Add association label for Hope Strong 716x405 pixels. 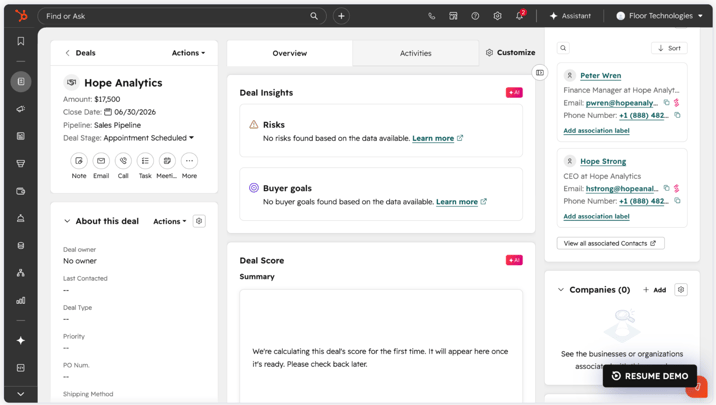click(x=596, y=216)
